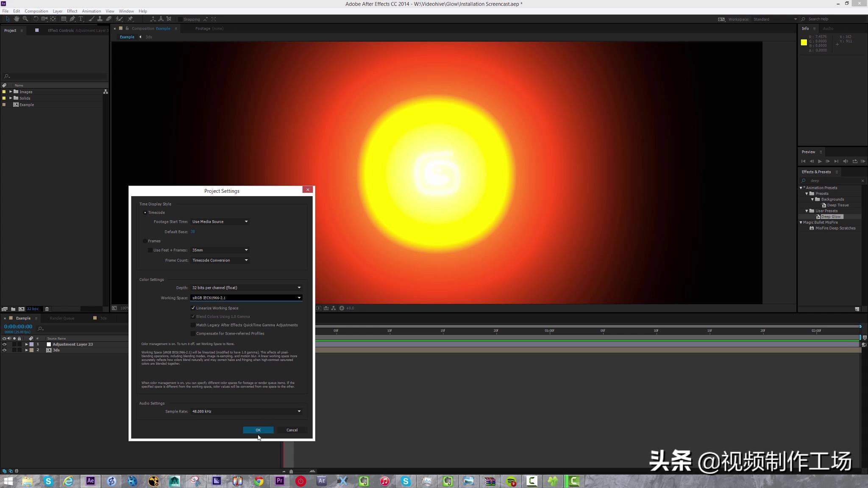Select the Clone Stamp tool
This screenshot has height=488, width=868.
(100, 19)
